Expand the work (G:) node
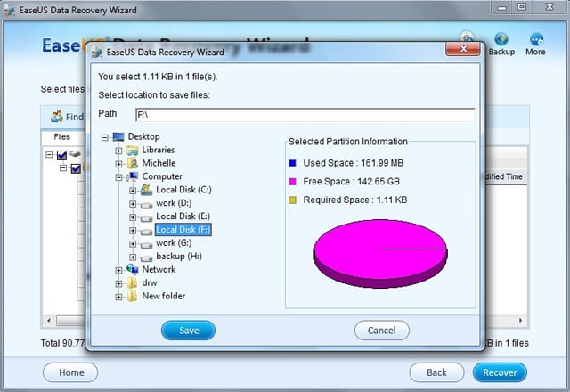 click(x=133, y=244)
